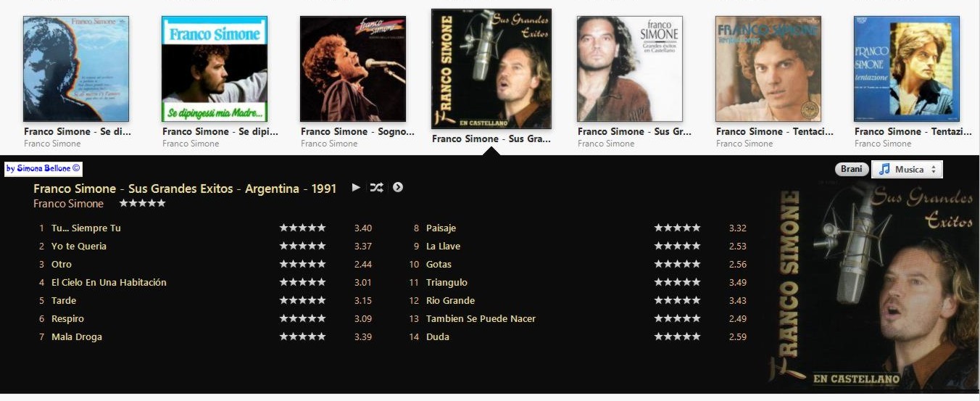The width and height of the screenshot is (980, 401).
Task: Click the music note icon in Musica
Action: coord(884,169)
